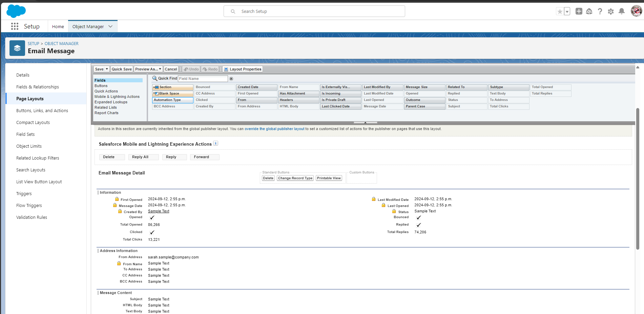Screen dimensions: 644x314
Task: Click the Change Record Type button
Action: [x=295, y=178]
